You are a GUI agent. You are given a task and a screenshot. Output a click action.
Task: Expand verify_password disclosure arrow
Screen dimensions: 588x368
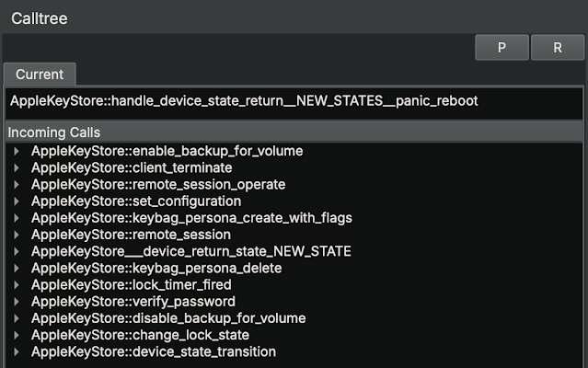point(17,301)
